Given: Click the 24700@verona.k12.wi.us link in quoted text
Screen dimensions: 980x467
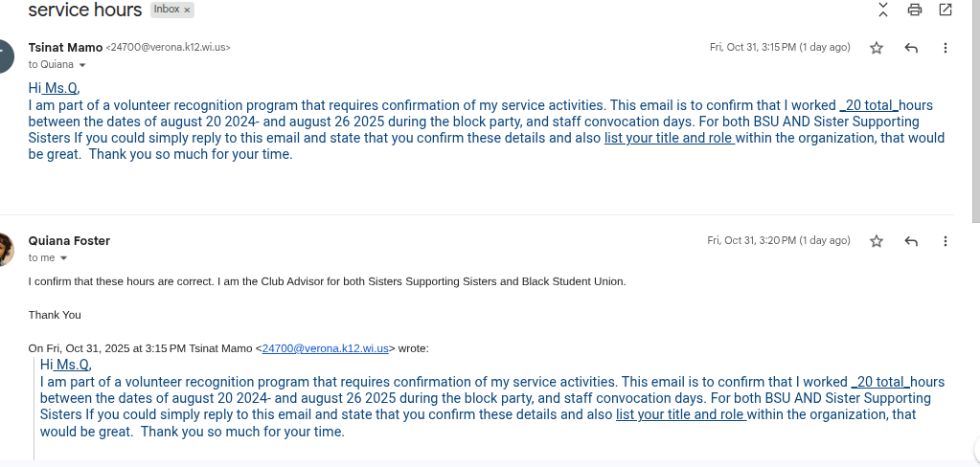Looking at the screenshot, I should [x=325, y=348].
